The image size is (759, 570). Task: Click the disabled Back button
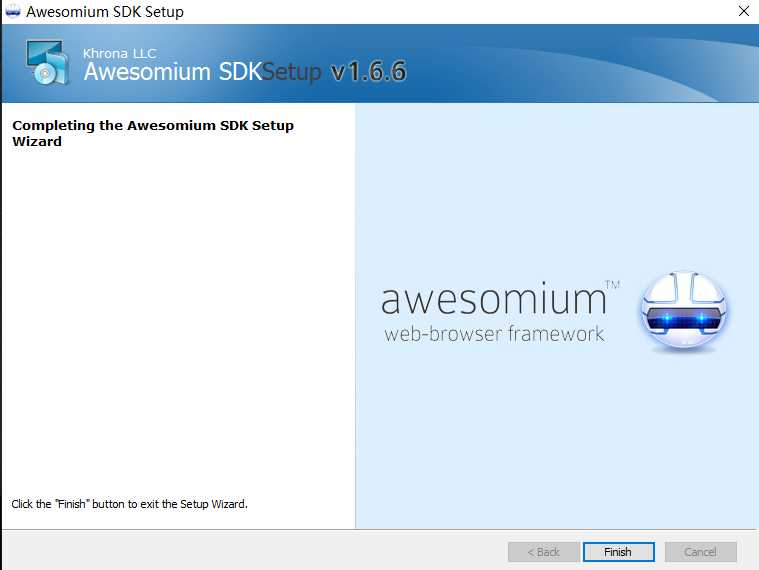pos(543,552)
